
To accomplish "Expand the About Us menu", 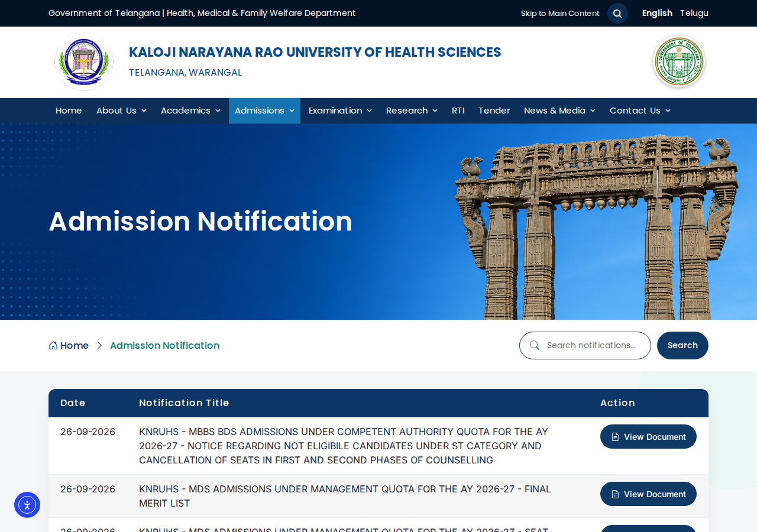I will coord(121,111).
